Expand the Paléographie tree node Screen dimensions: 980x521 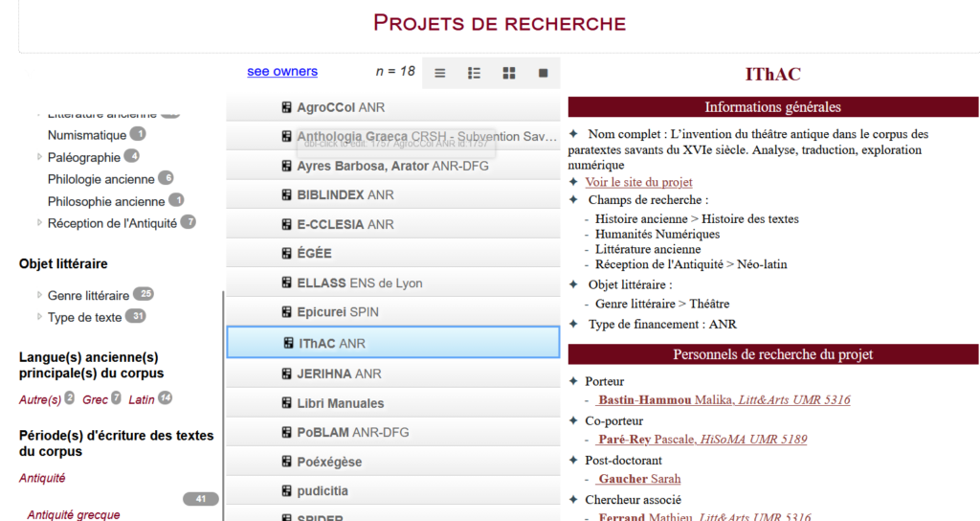click(39, 156)
